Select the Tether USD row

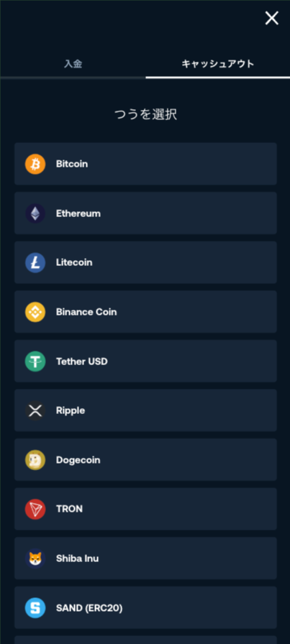[x=145, y=361]
